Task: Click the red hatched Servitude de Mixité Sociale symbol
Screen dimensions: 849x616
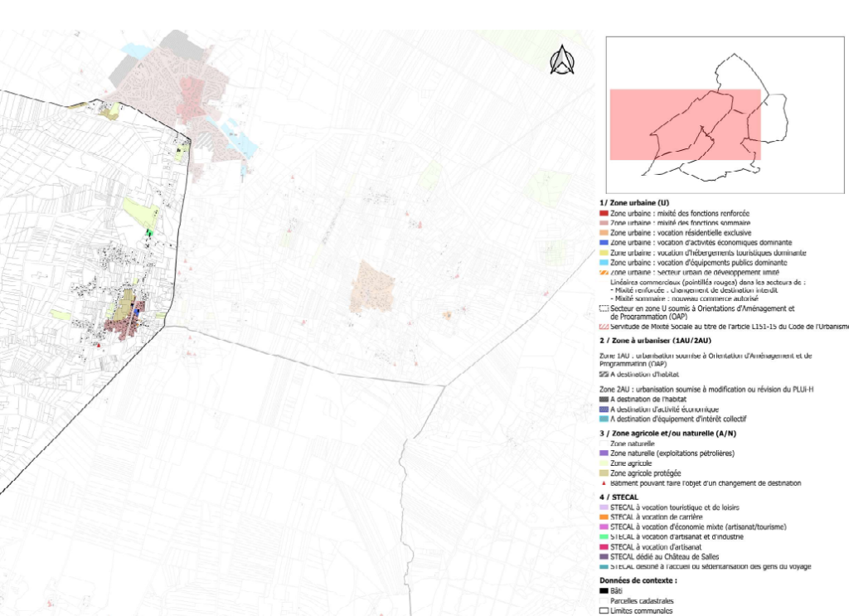Action: click(x=603, y=327)
